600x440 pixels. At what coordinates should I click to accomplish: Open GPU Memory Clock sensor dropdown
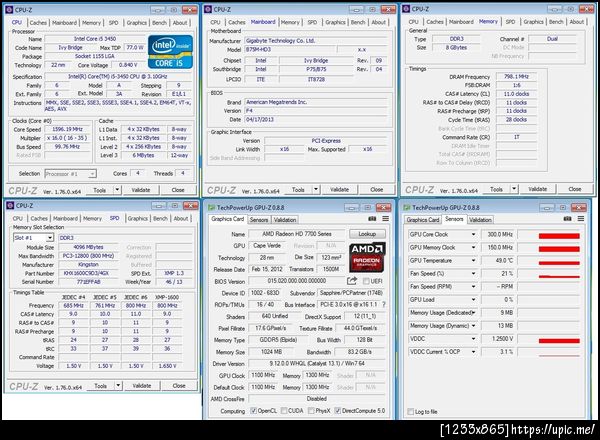pos(473,248)
